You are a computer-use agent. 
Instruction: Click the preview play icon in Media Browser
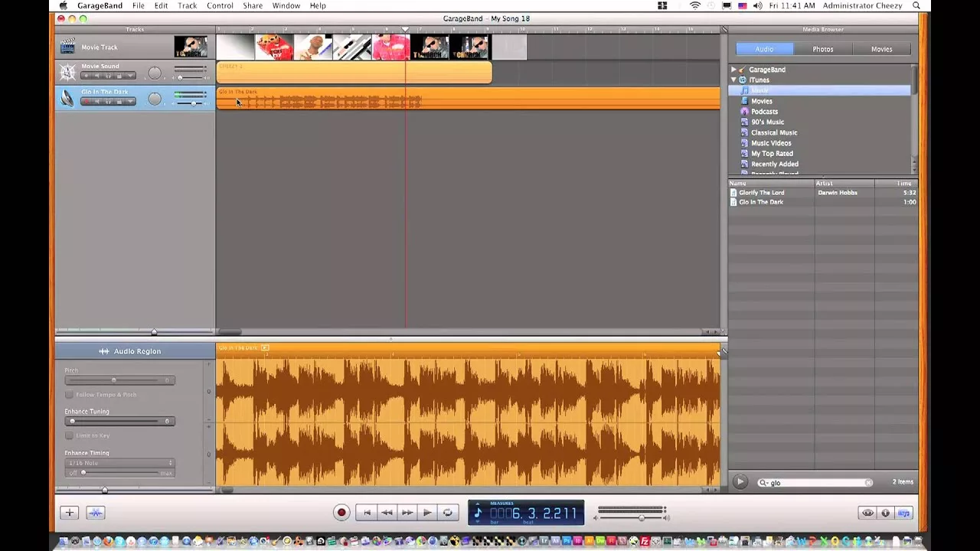tap(740, 482)
